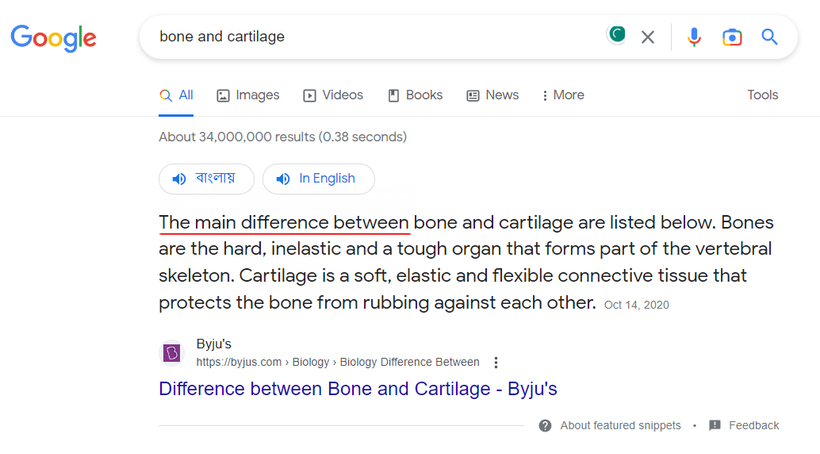Viewport: 820px width, 454px height.
Task: Click the Byju's site favicon
Action: (x=172, y=353)
